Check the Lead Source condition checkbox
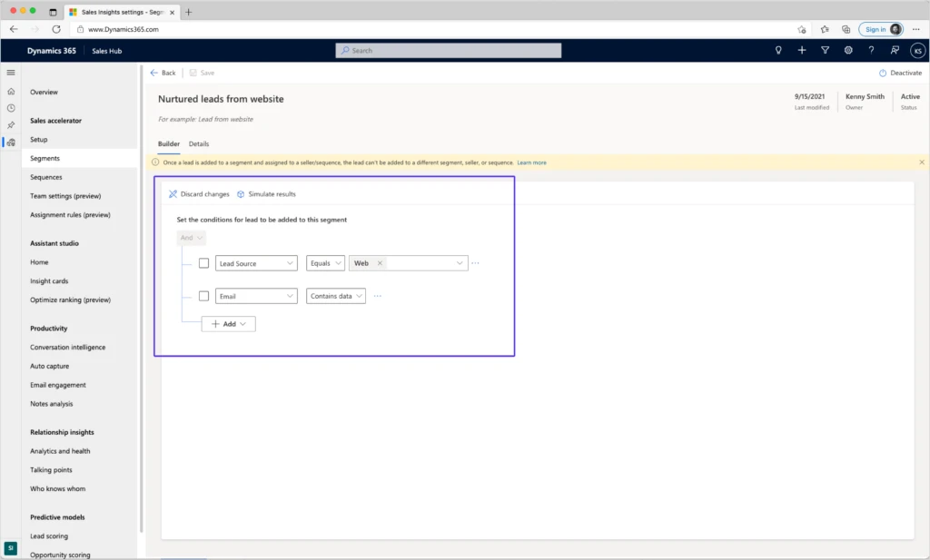Image resolution: width=930 pixels, height=560 pixels. [203, 262]
